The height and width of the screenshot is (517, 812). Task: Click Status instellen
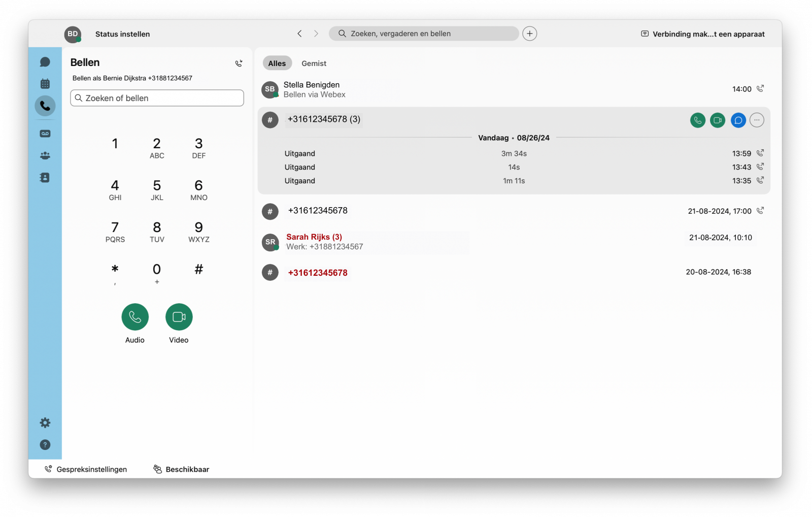(122, 34)
